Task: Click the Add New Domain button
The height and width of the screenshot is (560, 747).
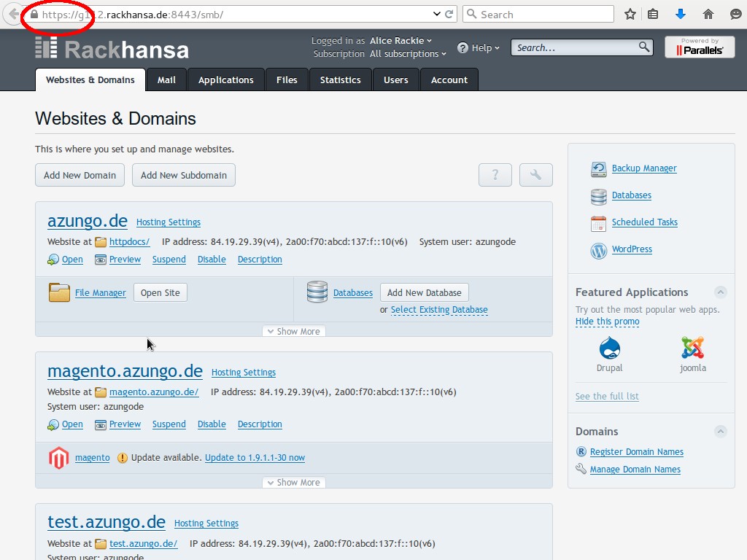Action: pyautogui.click(x=80, y=175)
